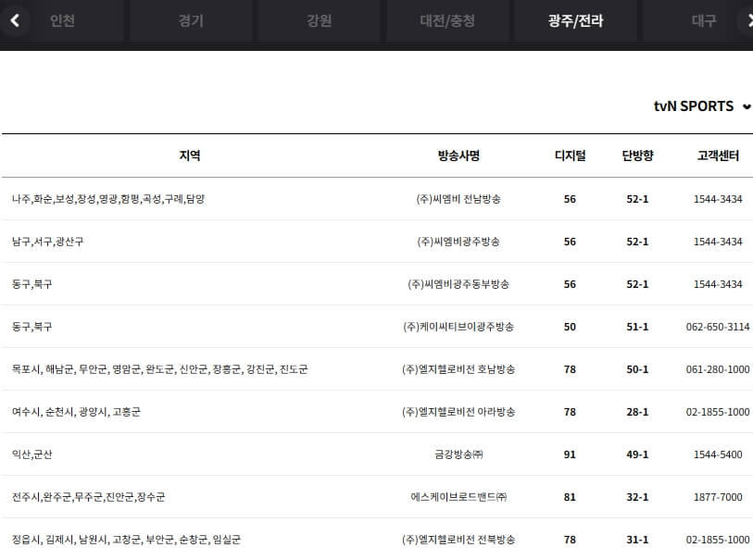Screen dimensions: 753x560
Task: Select the 정읍시, 김제시 region cell
Action: pos(126,540)
